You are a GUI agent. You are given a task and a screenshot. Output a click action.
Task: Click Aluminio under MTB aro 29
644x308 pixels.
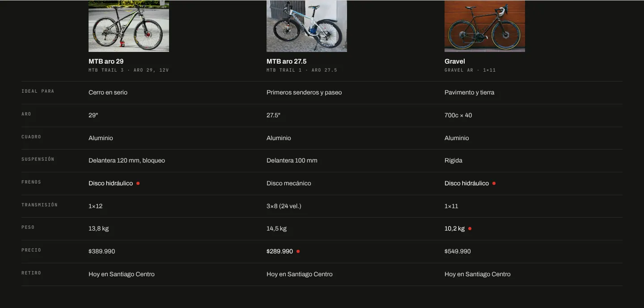tap(101, 138)
